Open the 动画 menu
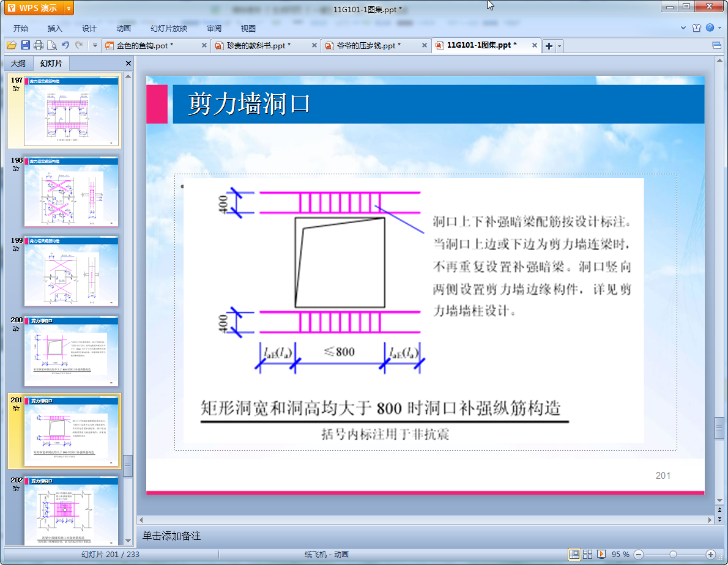The width and height of the screenshot is (728, 565). pos(124,28)
